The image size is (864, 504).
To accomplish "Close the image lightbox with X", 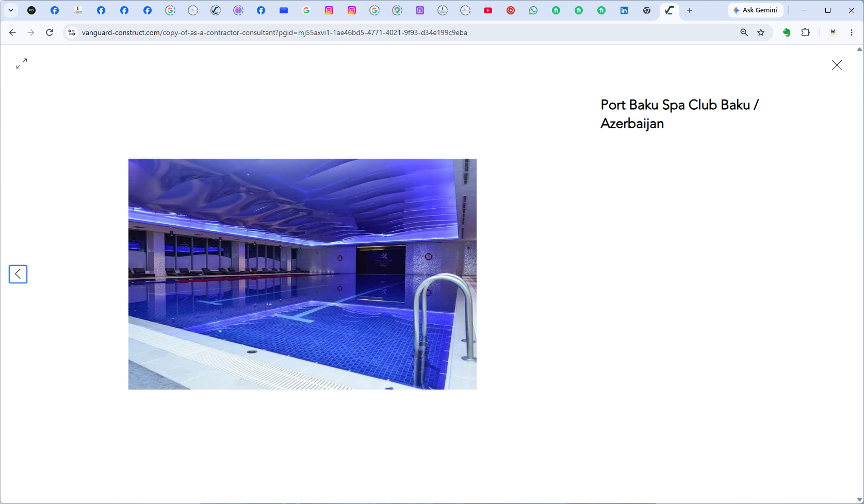I will pos(837,65).
